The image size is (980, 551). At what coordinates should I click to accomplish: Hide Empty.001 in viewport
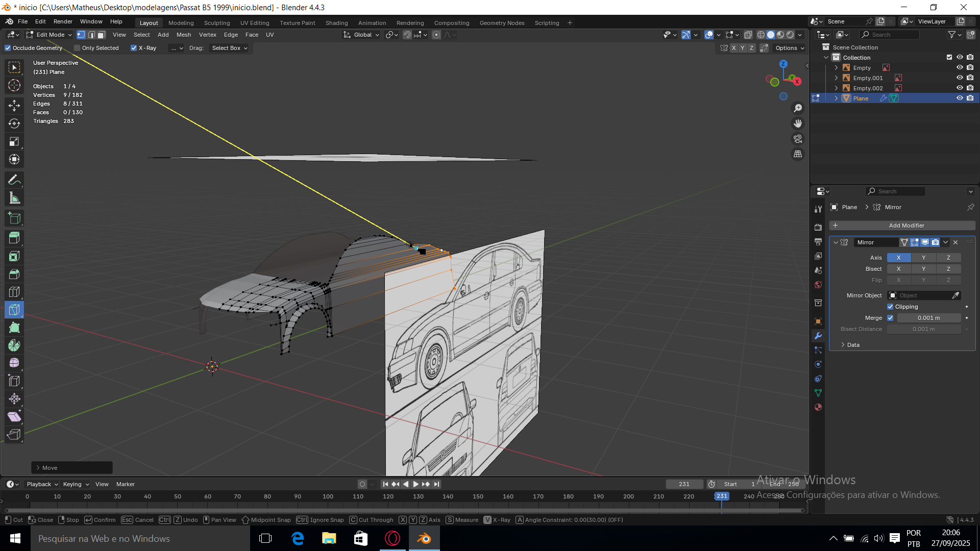[960, 78]
